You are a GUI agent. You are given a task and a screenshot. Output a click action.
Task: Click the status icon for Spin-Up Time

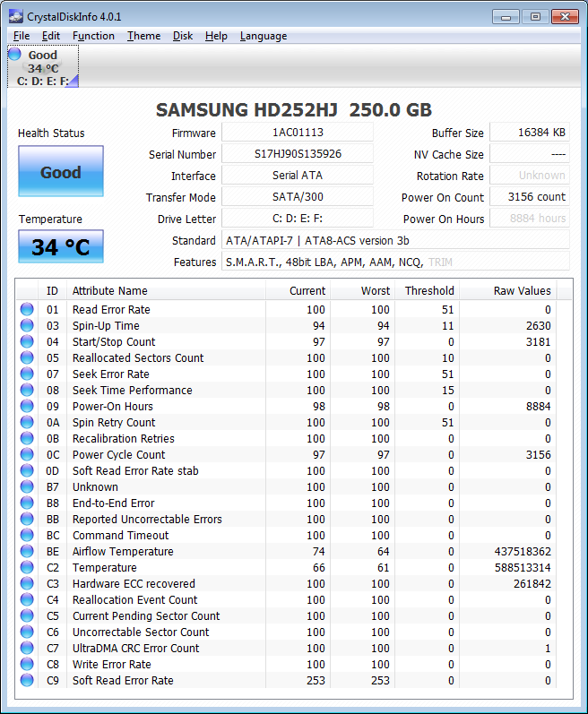27,325
